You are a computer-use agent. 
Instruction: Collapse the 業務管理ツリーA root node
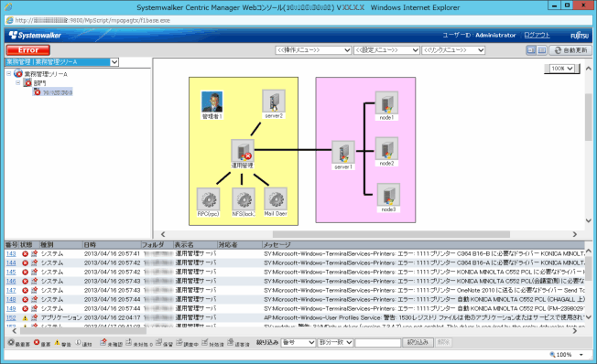click(x=9, y=74)
